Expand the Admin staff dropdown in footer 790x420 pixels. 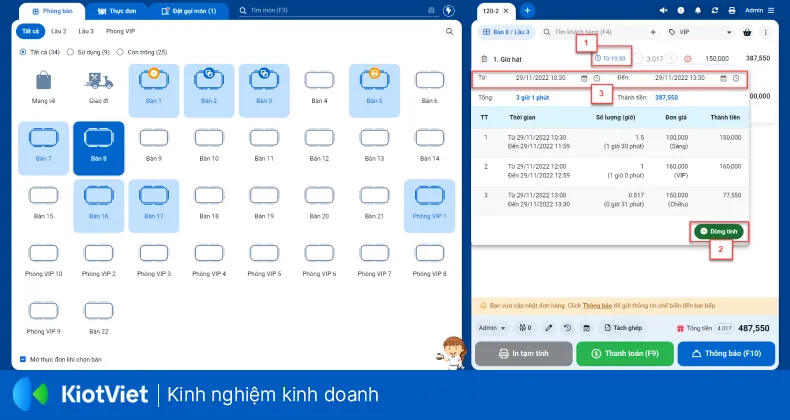tap(491, 328)
